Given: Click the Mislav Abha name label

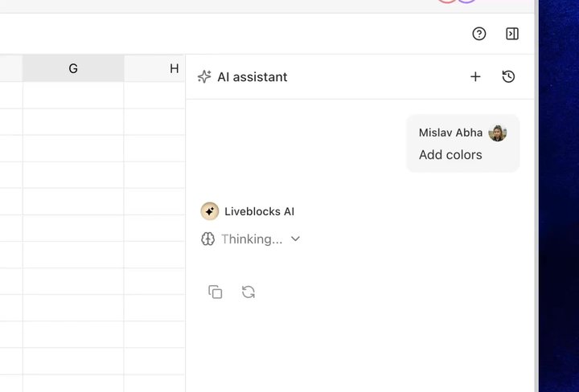Looking at the screenshot, I should [x=450, y=133].
